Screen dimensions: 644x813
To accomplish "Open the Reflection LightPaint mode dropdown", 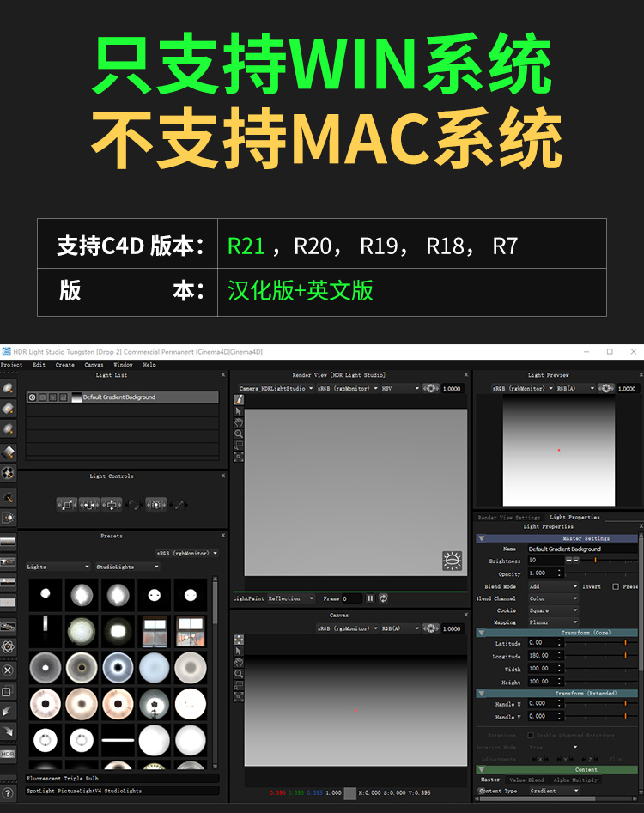I will [291, 598].
